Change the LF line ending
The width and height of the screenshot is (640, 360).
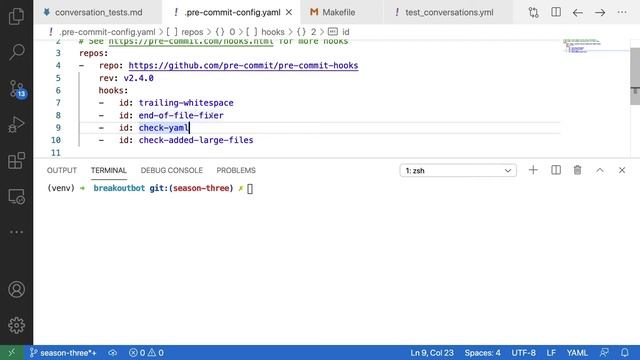coord(551,353)
